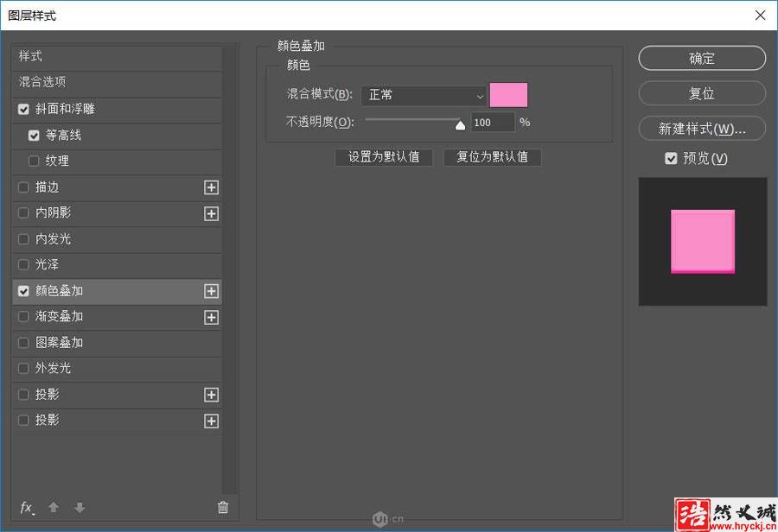This screenshot has height=532, width=778.
Task: Enable the 光泽 checkbox
Action: [x=23, y=265]
